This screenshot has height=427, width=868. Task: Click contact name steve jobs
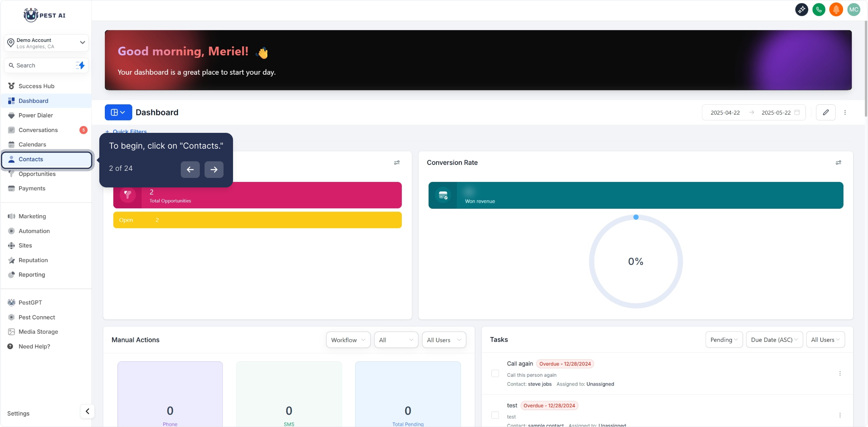click(540, 384)
